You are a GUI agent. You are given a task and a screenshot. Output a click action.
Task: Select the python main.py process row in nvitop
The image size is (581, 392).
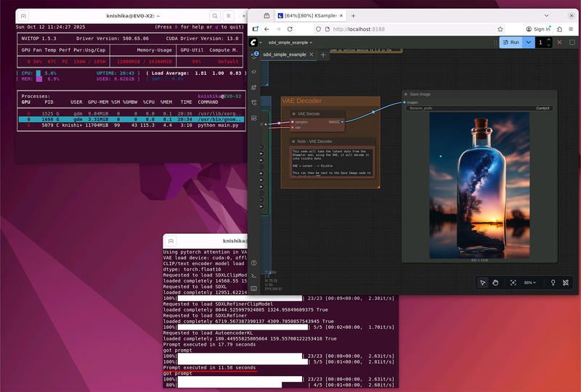(x=131, y=126)
